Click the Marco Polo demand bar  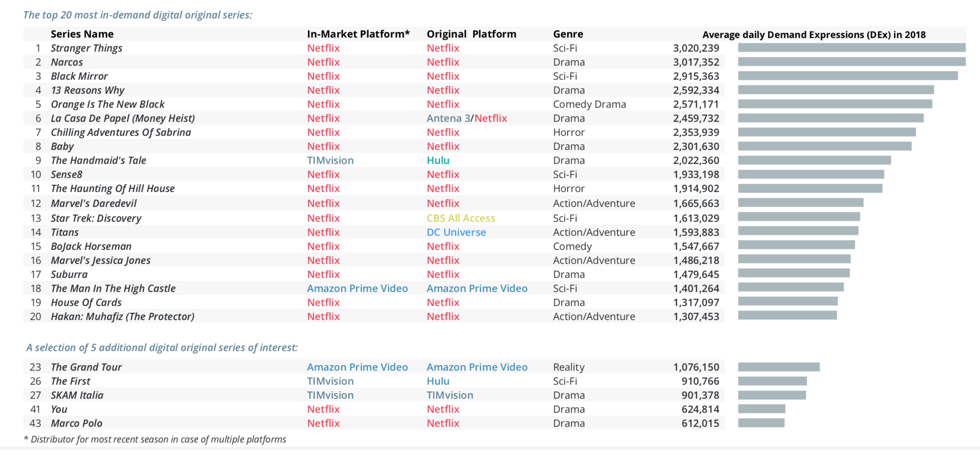[x=761, y=423]
